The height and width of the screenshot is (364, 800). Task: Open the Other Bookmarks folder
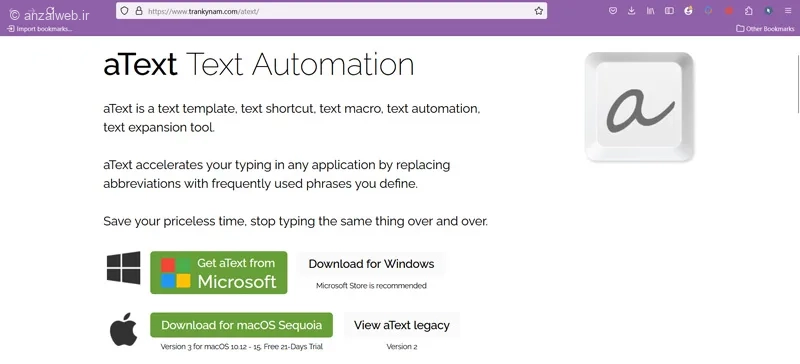(x=765, y=29)
